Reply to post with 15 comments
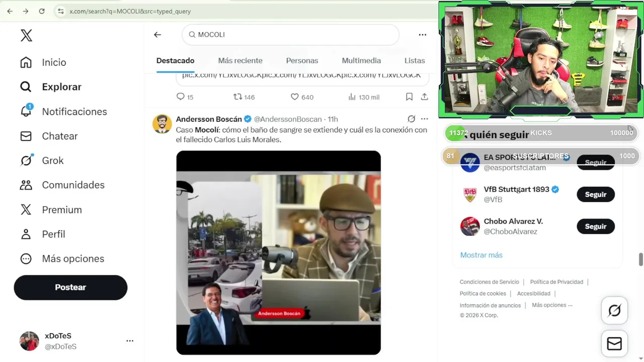Viewport: 644px width, 362px height. tap(185, 97)
